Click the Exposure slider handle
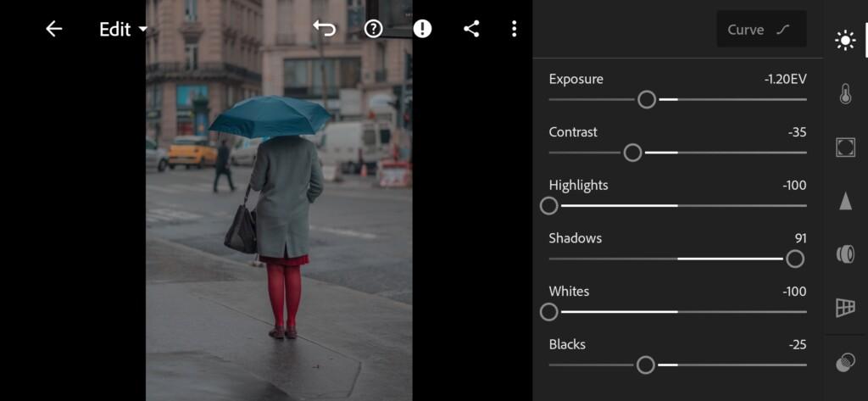This screenshot has height=401, width=868. click(x=647, y=100)
